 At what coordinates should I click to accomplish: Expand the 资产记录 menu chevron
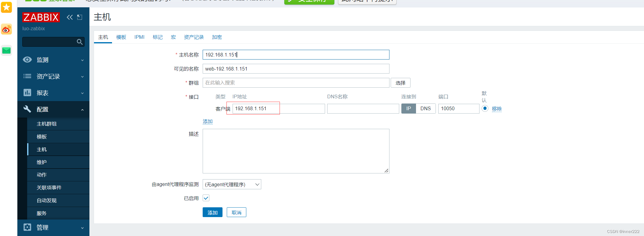[82, 77]
